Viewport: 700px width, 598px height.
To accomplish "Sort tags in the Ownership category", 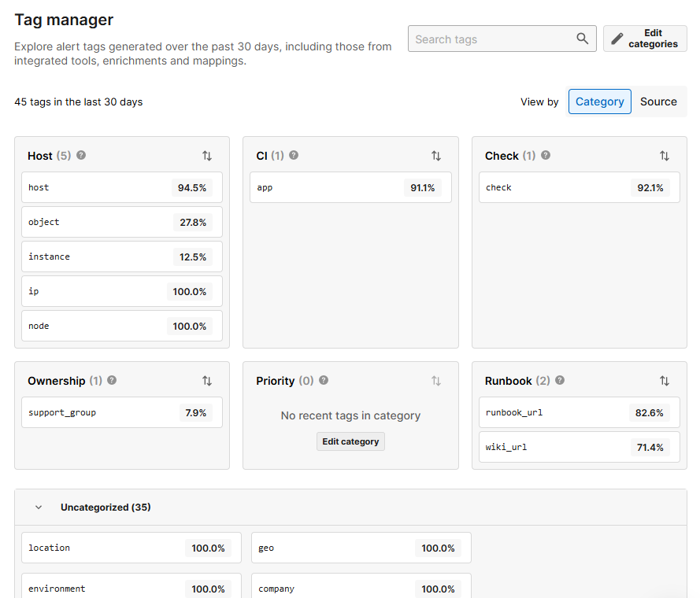I will tap(207, 381).
